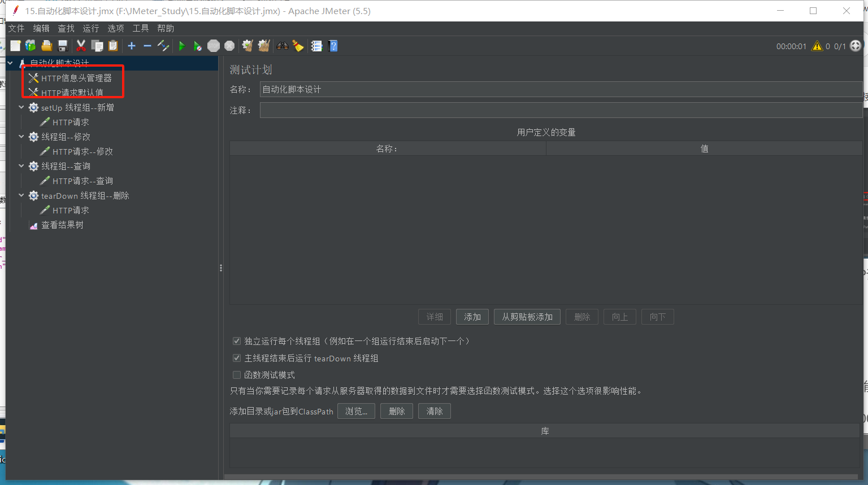Click the Open file folder icon

coord(47,46)
